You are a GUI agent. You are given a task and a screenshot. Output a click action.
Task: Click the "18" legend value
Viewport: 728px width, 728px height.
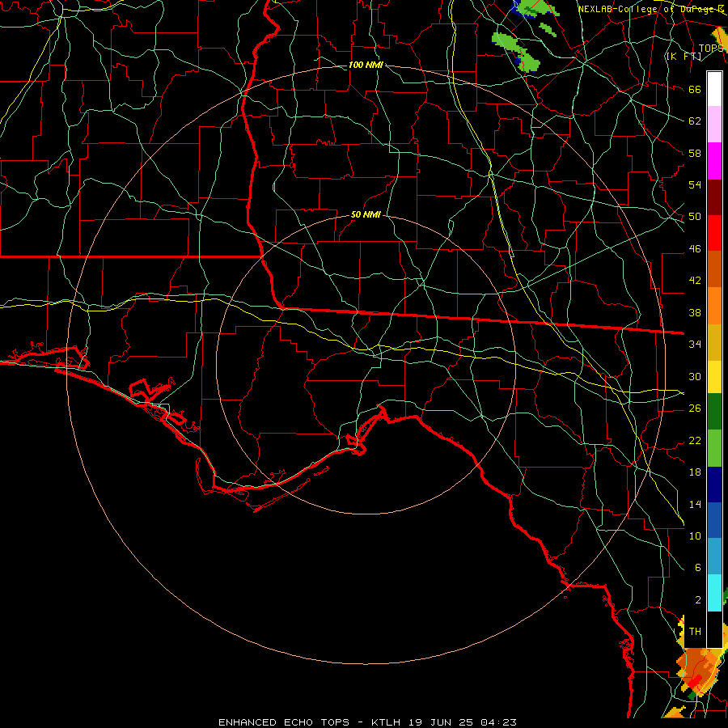[x=695, y=472]
